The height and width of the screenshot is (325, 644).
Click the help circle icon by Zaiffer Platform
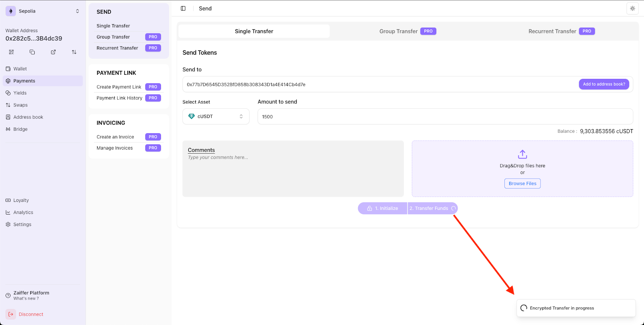tap(8, 295)
